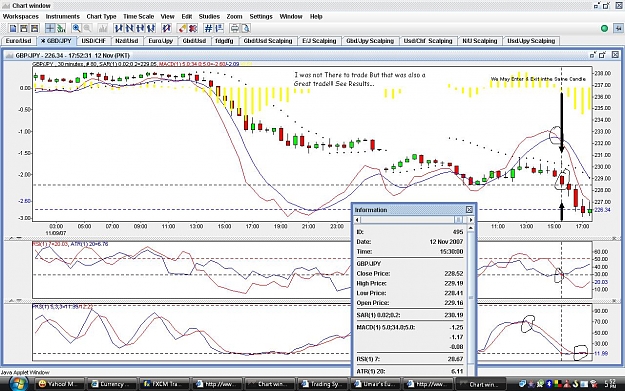Open the Edit menu

[187, 16]
